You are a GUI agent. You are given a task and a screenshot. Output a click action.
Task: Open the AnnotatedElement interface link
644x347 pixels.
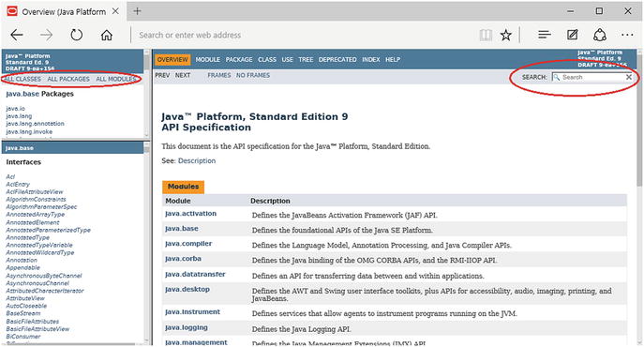point(33,222)
